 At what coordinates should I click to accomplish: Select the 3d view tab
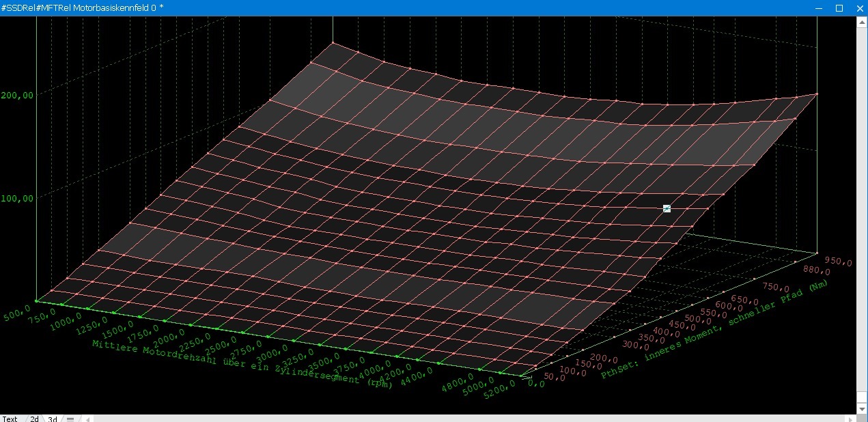point(52,418)
